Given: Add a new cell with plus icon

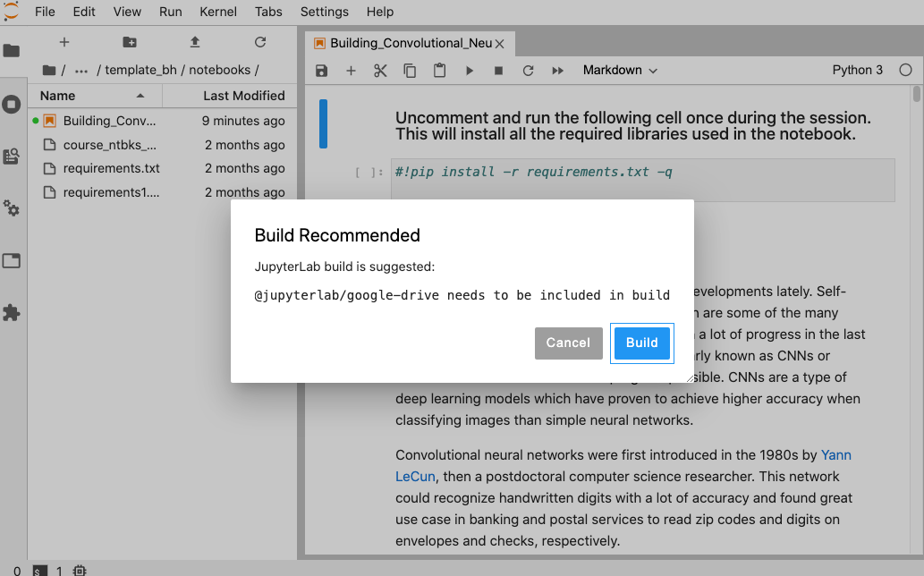Looking at the screenshot, I should (351, 70).
